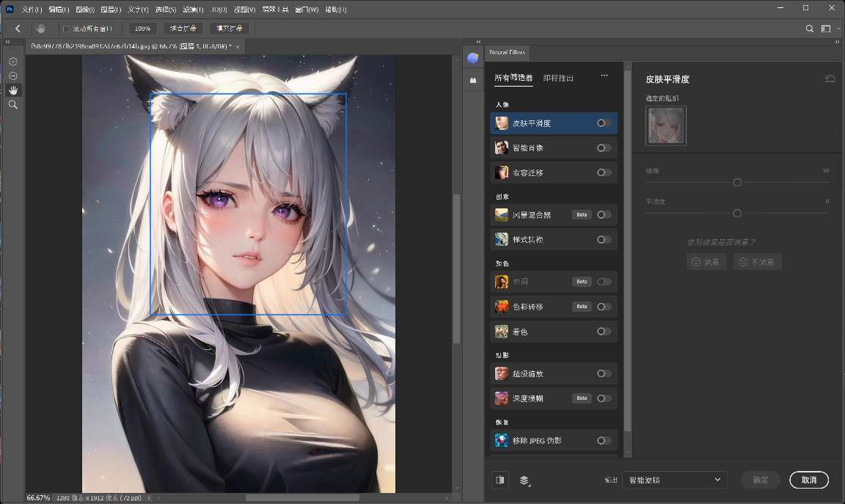Click the search icon in the top bar
The width and height of the screenshot is (845, 504).
pyautogui.click(x=809, y=29)
